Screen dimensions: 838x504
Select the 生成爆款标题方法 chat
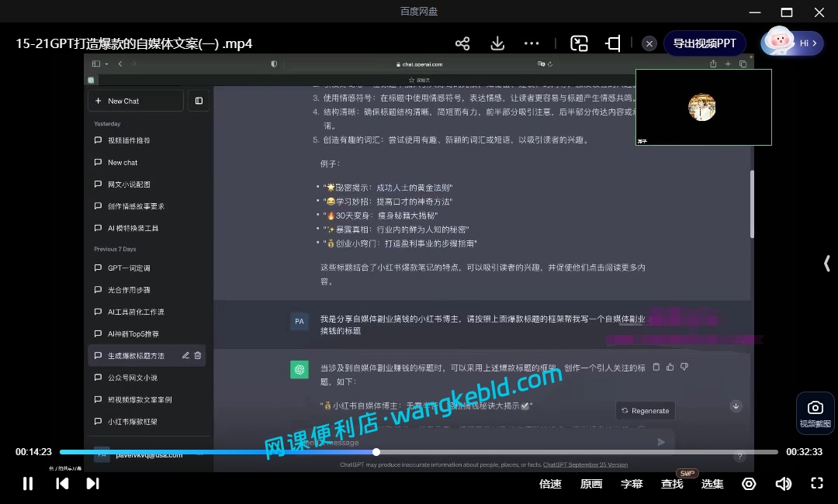pyautogui.click(x=136, y=356)
